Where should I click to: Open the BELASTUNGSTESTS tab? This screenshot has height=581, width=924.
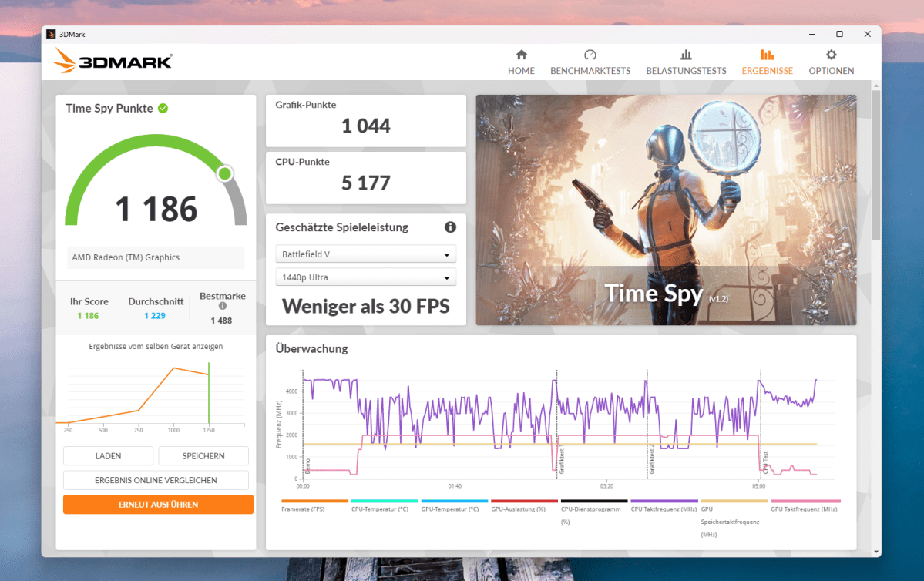pos(686,62)
